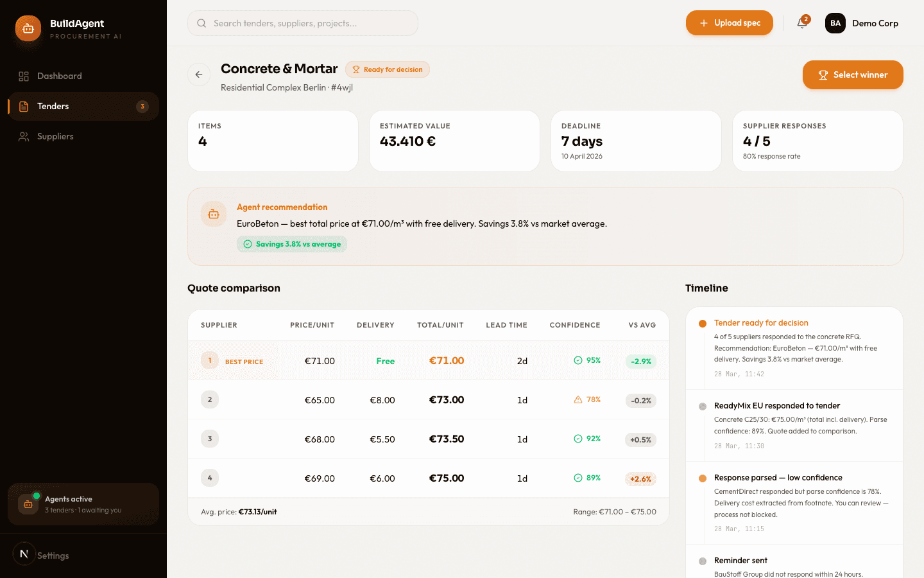The width and height of the screenshot is (924, 578).
Task: Click the trophy icon on Select winner
Action: (823, 74)
